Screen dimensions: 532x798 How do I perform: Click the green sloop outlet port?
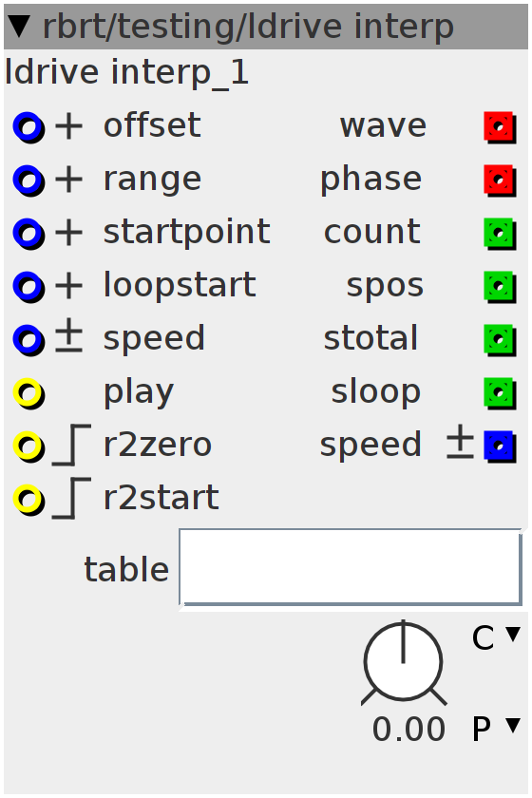click(500, 393)
